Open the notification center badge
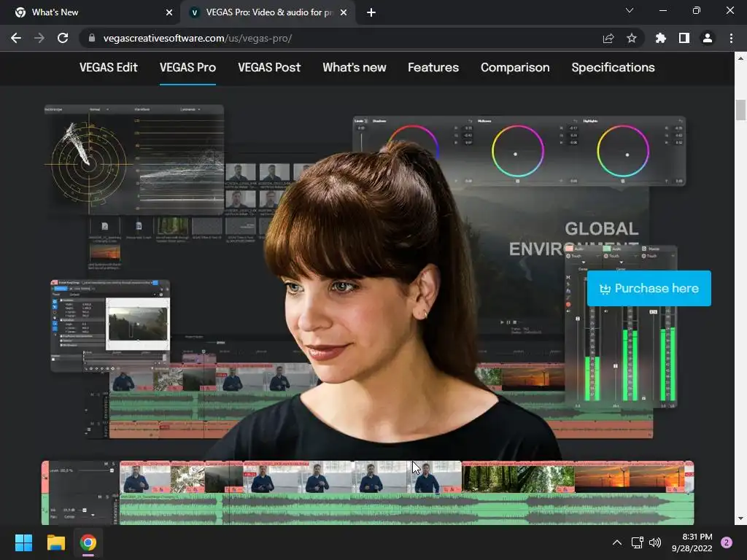747x560 pixels. [x=727, y=542]
